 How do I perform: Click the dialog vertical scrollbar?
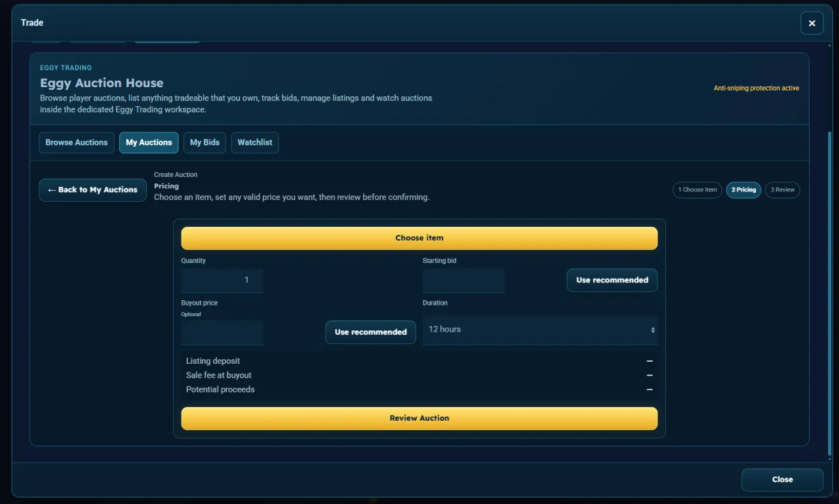coord(830,294)
